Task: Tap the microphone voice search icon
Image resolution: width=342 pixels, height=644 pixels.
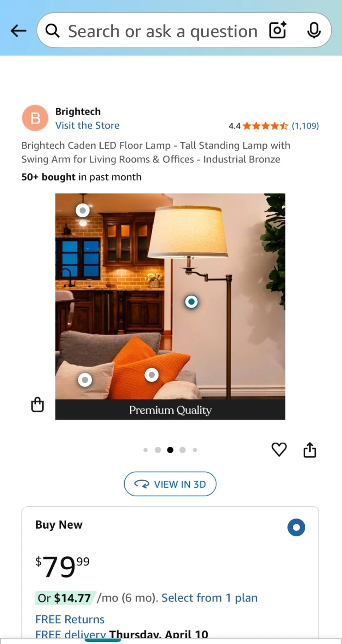Action: [314, 30]
